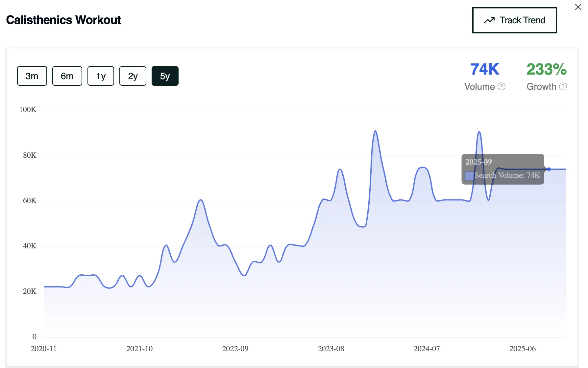
Task: Click the Track Trend button
Action: (514, 20)
